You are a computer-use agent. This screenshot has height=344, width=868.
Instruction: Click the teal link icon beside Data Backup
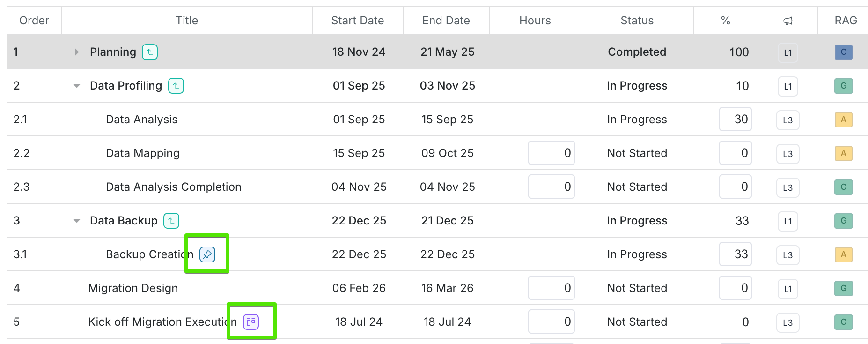click(171, 221)
